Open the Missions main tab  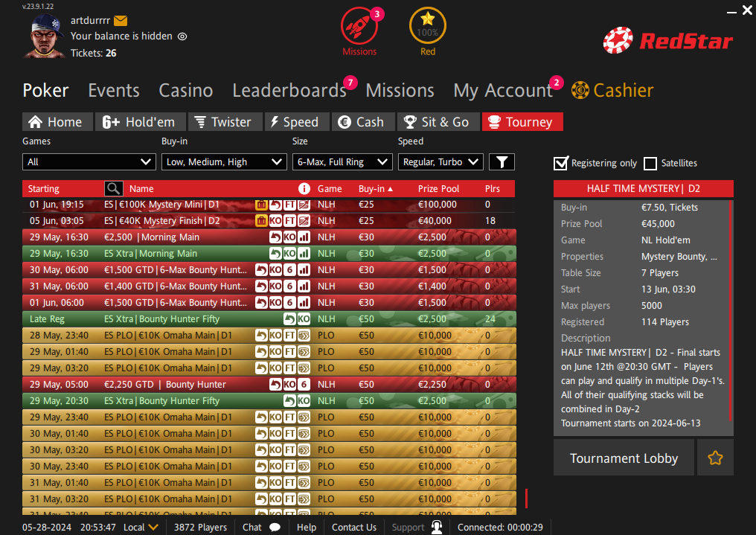point(400,90)
